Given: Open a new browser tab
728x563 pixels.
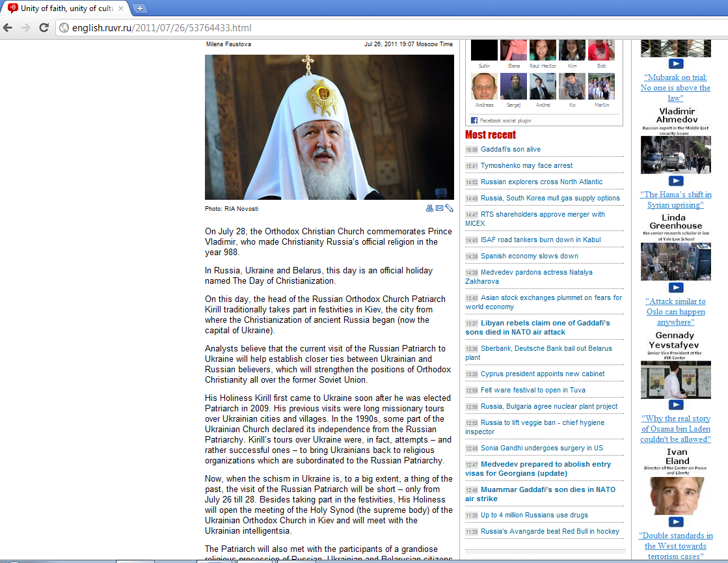Looking at the screenshot, I should [x=139, y=8].
